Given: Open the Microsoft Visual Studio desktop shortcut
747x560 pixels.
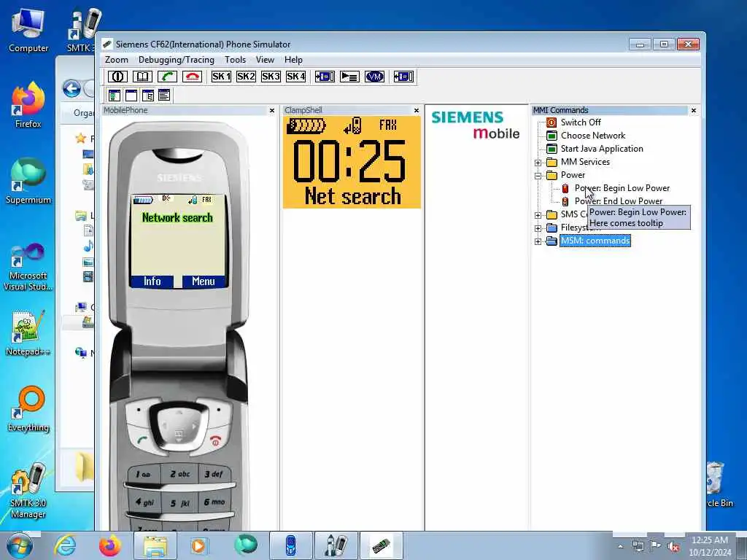Looking at the screenshot, I should 28,267.
